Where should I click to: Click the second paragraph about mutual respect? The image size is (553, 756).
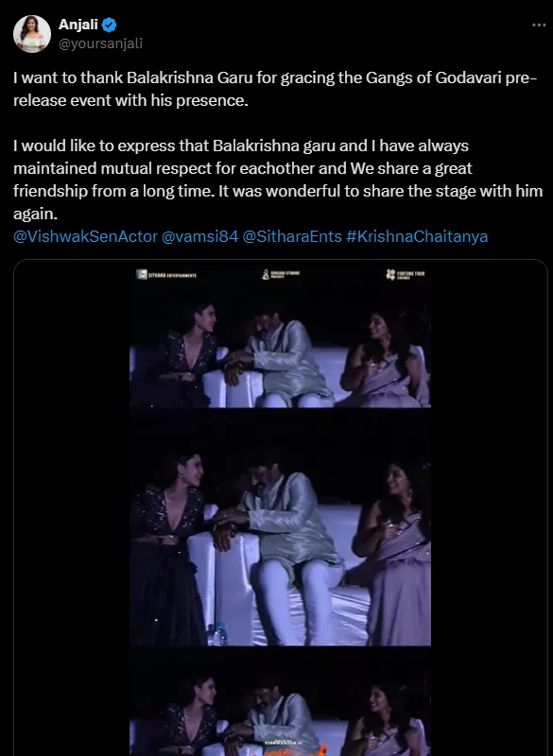coord(278,180)
